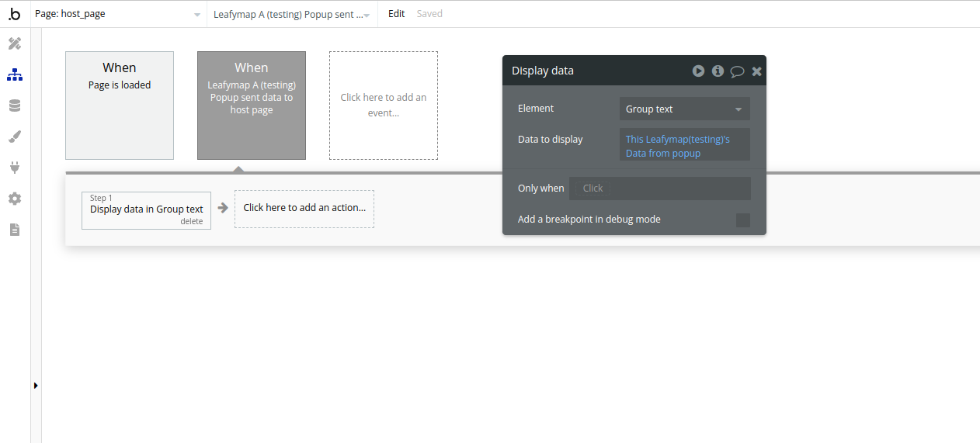The height and width of the screenshot is (443, 980).
Task: Click the info icon in Display data panel
Action: (x=718, y=71)
